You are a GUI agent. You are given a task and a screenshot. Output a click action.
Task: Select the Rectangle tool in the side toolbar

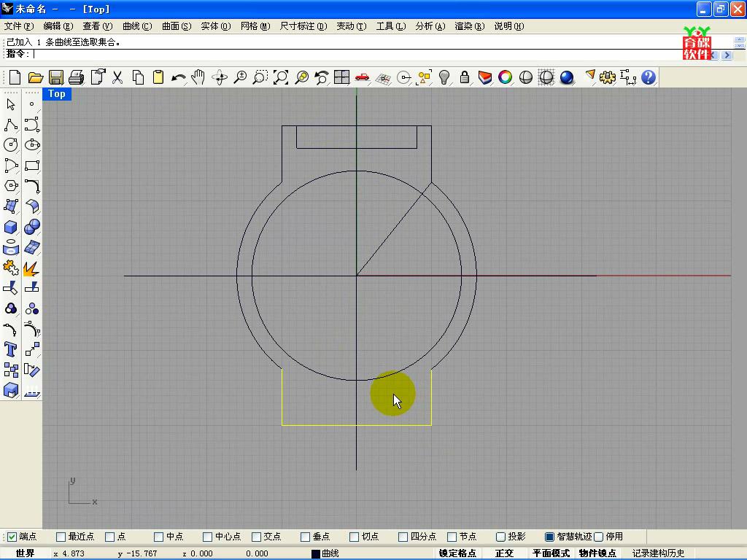[32, 166]
